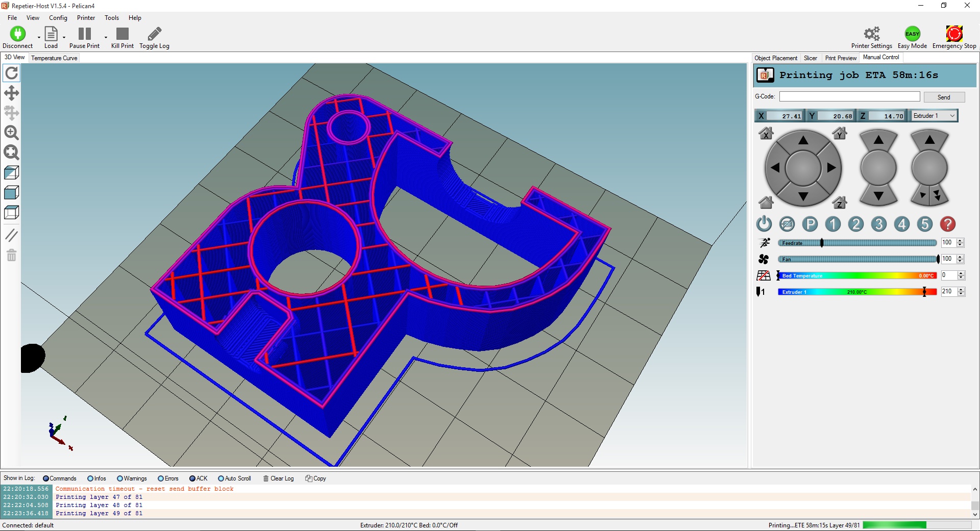Open Printer Settings gears icon
Viewport: 980px width, 531px height.
pos(872,34)
